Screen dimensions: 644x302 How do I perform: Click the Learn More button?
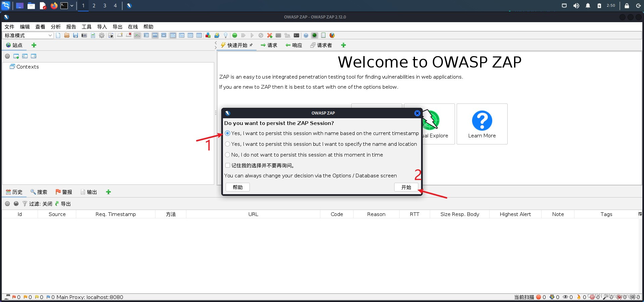[482, 124]
